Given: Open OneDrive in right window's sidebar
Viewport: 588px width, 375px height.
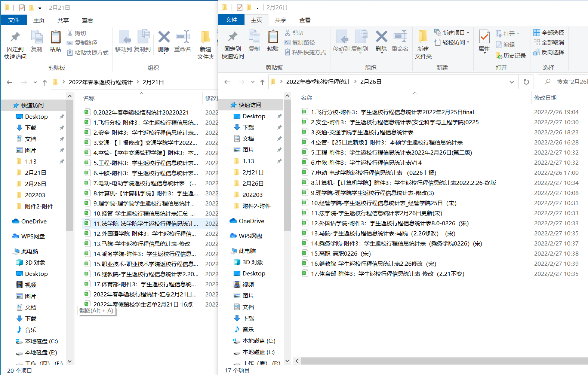Looking at the screenshot, I should tap(251, 221).
